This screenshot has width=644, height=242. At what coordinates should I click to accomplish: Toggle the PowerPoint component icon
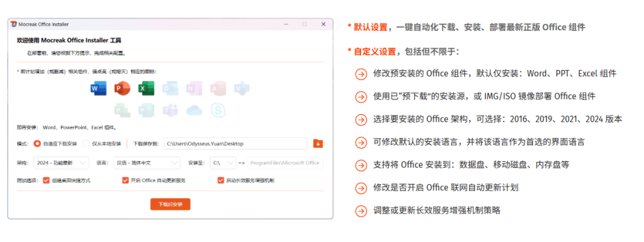(123, 88)
